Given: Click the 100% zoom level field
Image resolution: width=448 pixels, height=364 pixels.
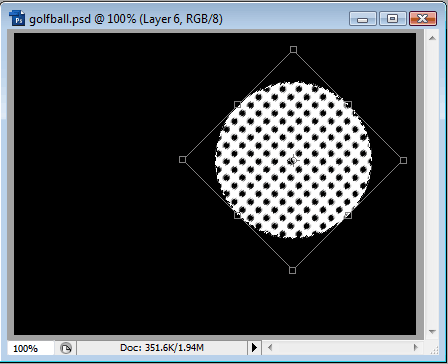Looking at the screenshot, I should coord(30,349).
